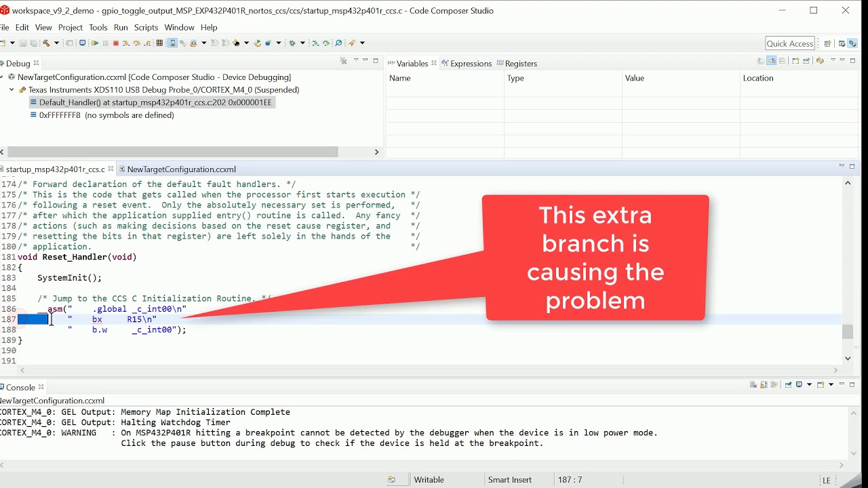Click the Collapse All icon in Variables view
The width and height of the screenshot is (868, 488).
coord(782,60)
